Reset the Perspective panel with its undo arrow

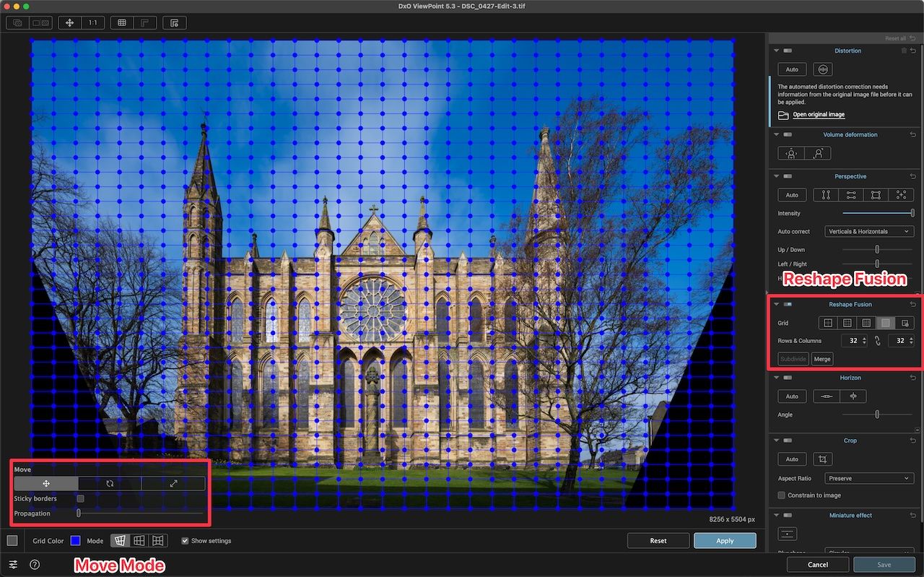pyautogui.click(x=913, y=176)
